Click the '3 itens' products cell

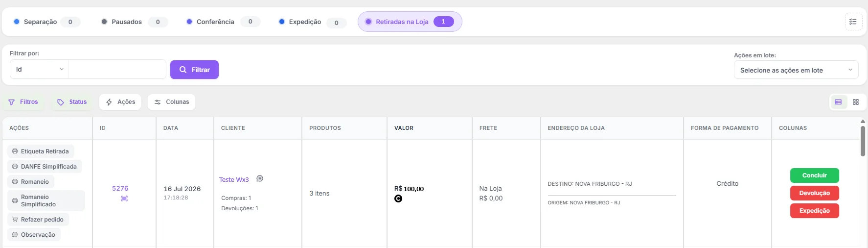point(320,194)
